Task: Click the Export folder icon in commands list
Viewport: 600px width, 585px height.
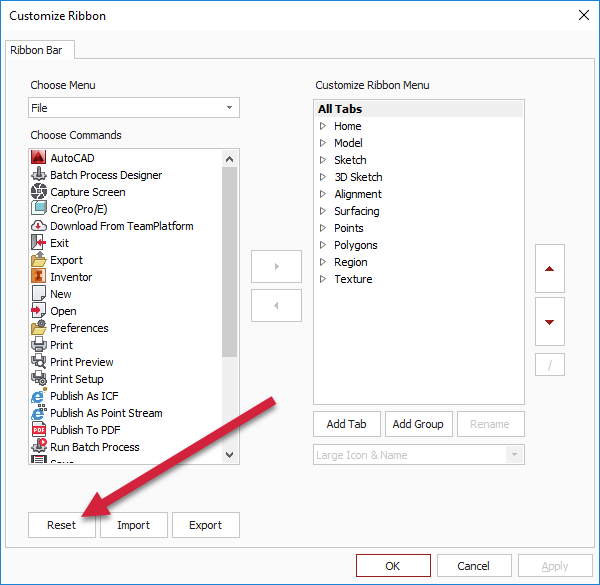Action: (39, 260)
